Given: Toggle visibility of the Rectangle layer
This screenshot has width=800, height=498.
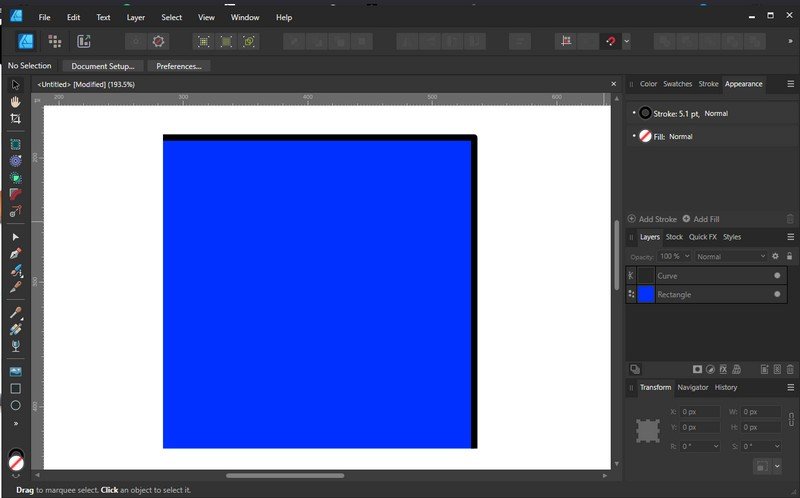Looking at the screenshot, I should (x=777, y=294).
